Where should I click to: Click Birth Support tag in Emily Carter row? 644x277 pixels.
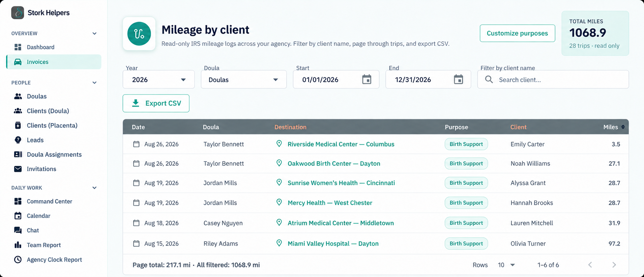coord(466,144)
